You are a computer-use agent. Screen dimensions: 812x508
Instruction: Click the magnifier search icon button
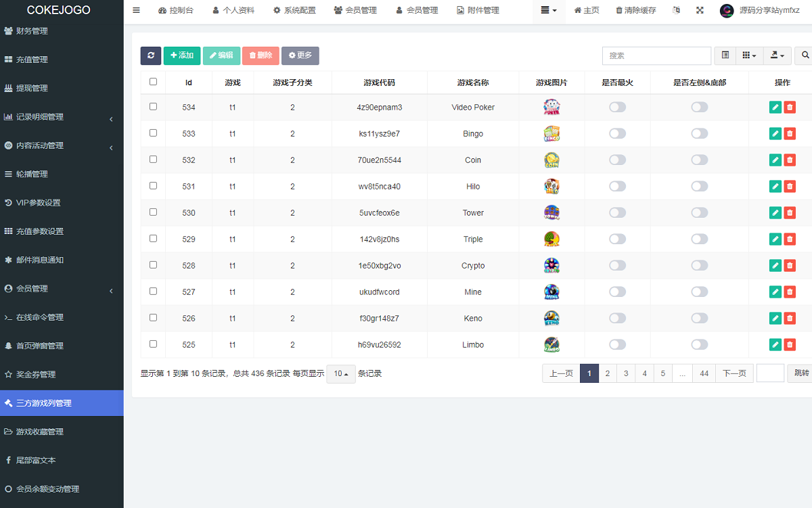pos(805,55)
